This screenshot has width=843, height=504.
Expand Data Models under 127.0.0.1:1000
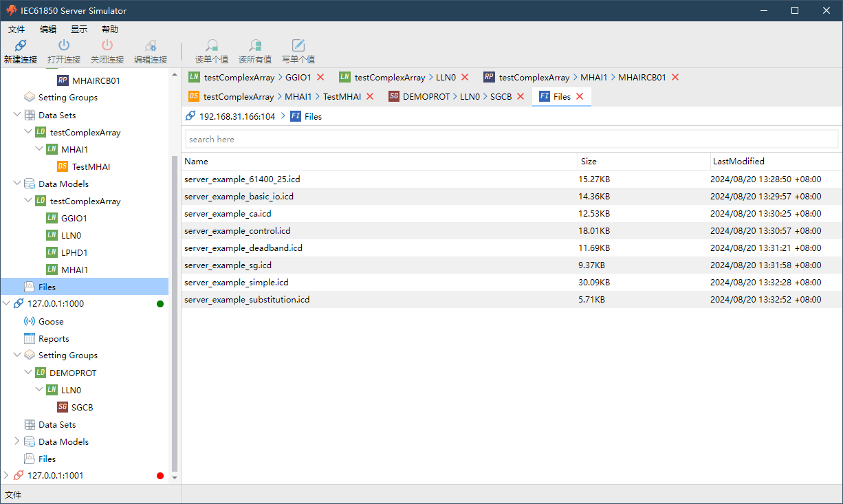17,441
